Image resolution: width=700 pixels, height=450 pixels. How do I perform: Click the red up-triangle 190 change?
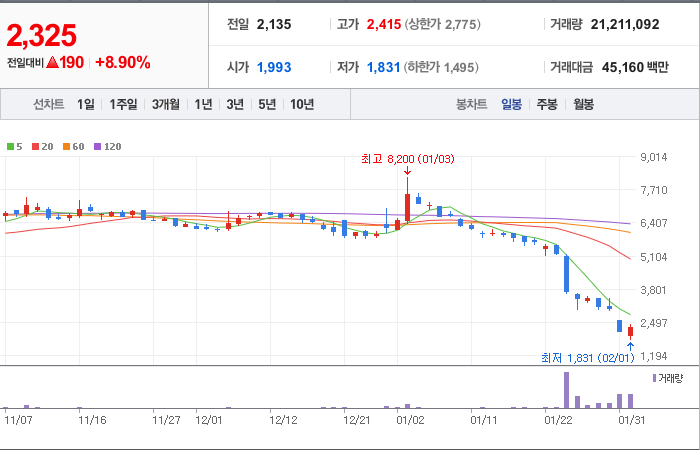click(65, 63)
